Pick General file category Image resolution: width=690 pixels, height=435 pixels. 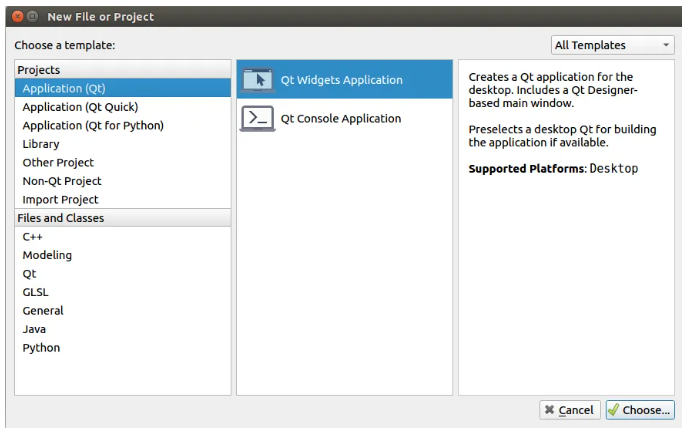pos(123,311)
